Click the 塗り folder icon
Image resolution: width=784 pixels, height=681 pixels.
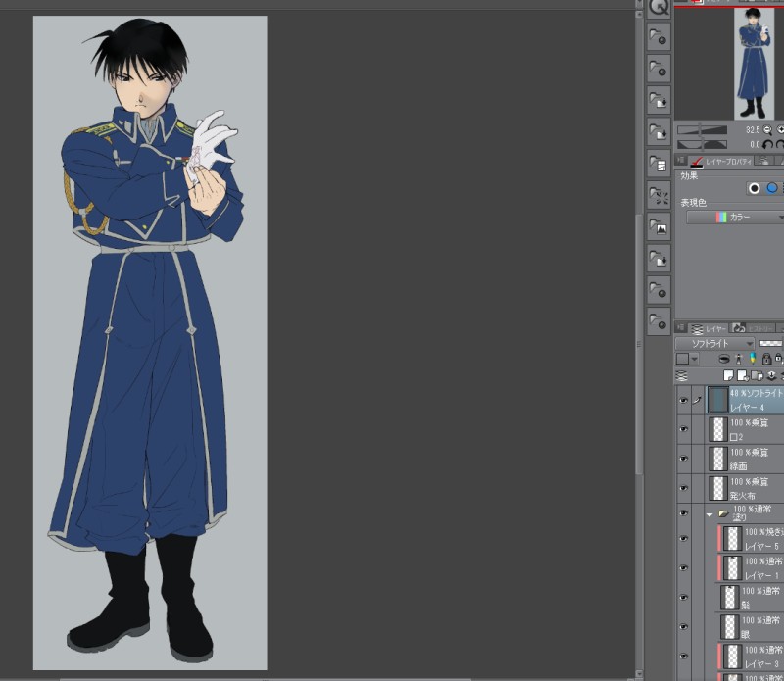(x=723, y=513)
